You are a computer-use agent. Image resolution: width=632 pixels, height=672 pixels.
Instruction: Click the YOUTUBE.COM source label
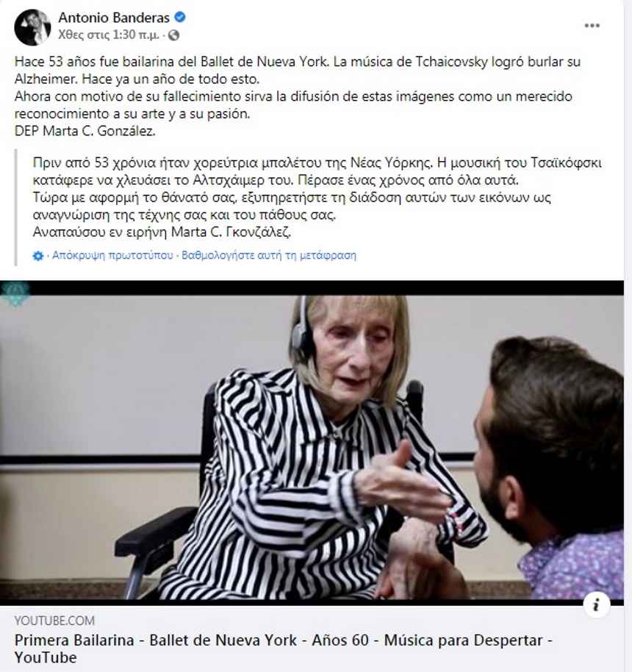click(x=54, y=621)
